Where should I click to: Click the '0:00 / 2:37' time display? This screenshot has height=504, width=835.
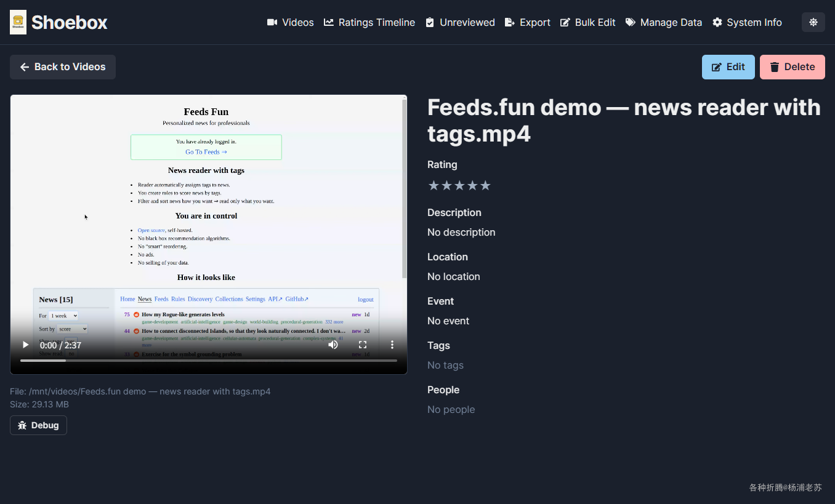(x=60, y=345)
